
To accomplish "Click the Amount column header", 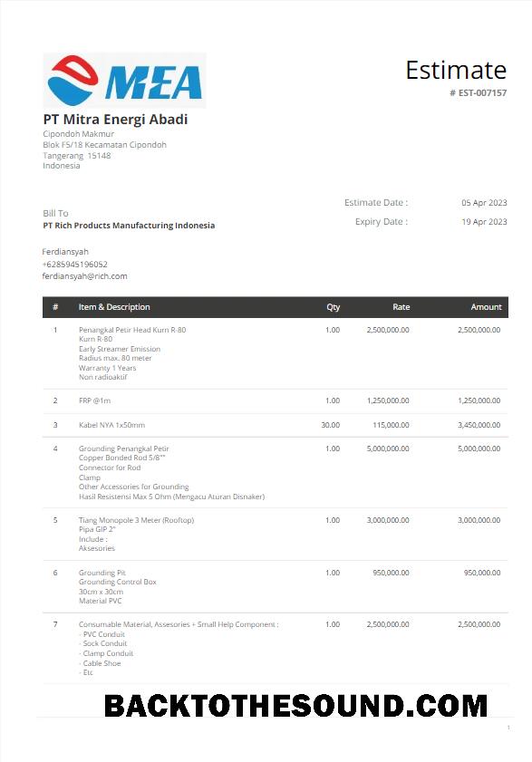I will (x=486, y=307).
